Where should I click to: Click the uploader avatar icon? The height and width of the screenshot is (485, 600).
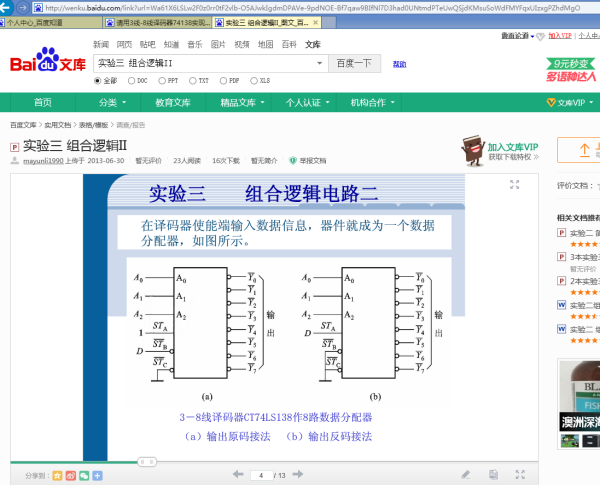click(x=15, y=160)
